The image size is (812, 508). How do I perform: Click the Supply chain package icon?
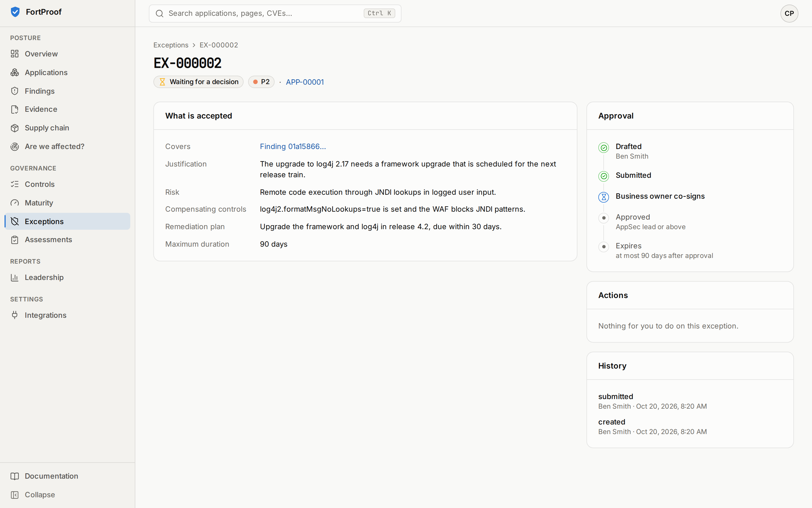tap(14, 128)
